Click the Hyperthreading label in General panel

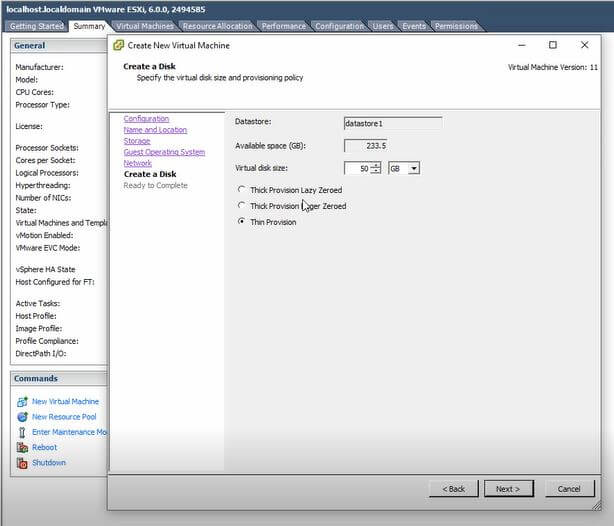click(x=43, y=185)
